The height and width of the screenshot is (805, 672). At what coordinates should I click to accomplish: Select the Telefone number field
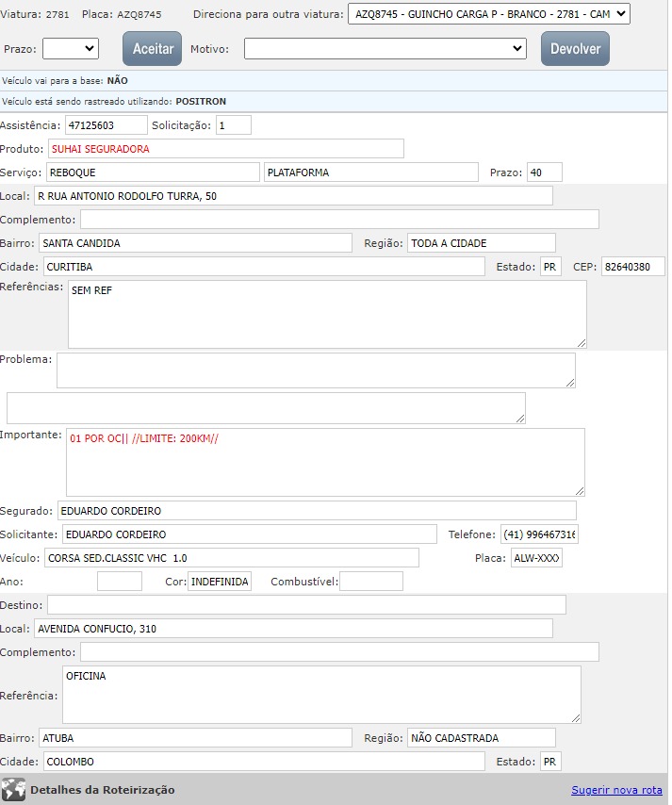click(539, 534)
